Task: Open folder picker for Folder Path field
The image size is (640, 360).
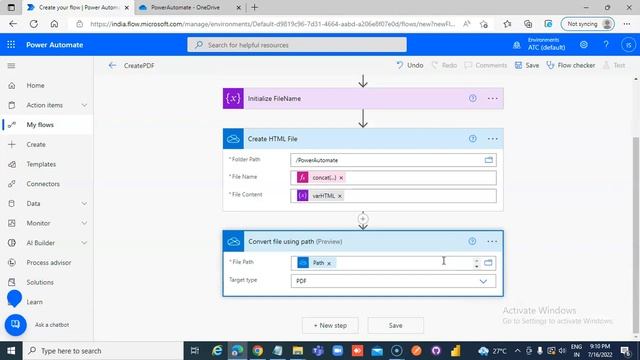Action: (489, 160)
